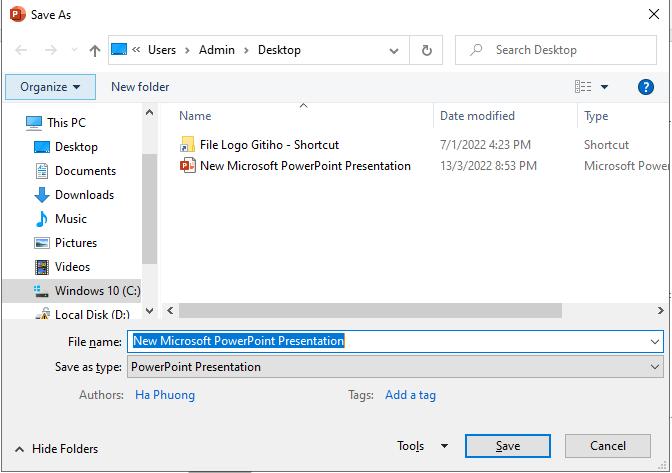The width and height of the screenshot is (672, 473).
Task: Sort files by Name column
Action: click(195, 116)
